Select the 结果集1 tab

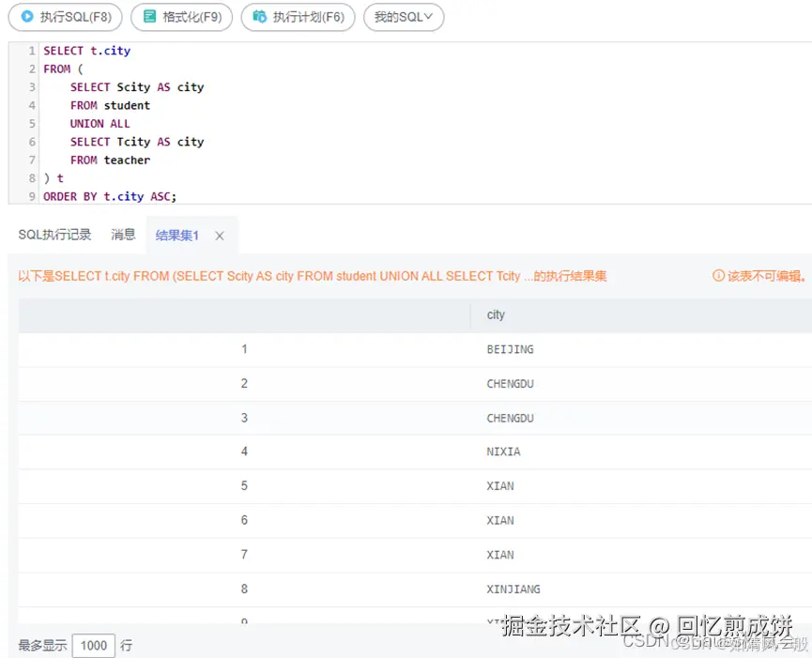point(177,236)
